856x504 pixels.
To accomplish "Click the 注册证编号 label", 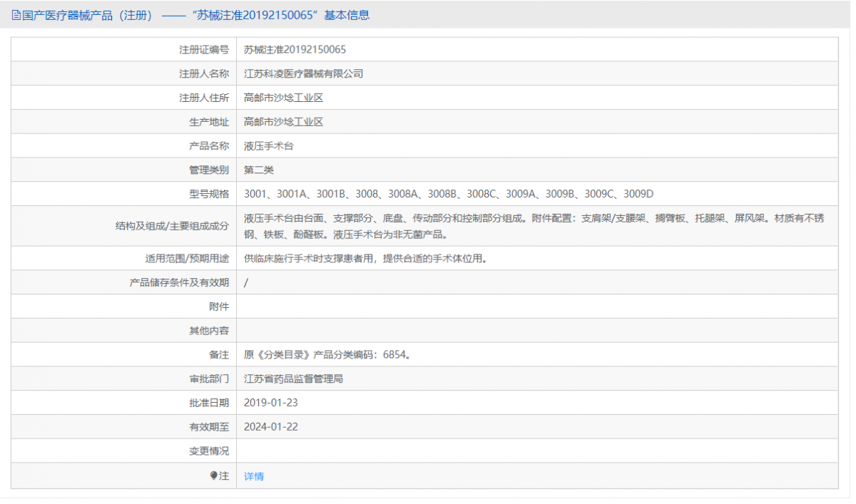I will pyautogui.click(x=204, y=50).
